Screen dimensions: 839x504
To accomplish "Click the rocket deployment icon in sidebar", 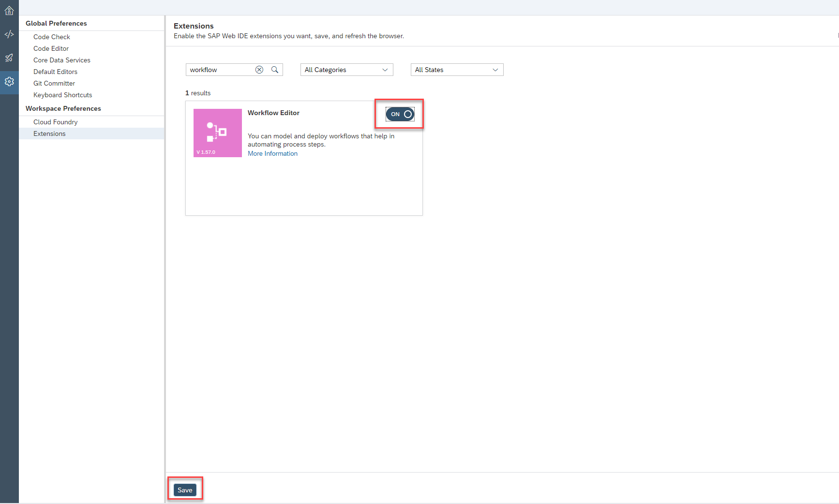I will (9, 58).
